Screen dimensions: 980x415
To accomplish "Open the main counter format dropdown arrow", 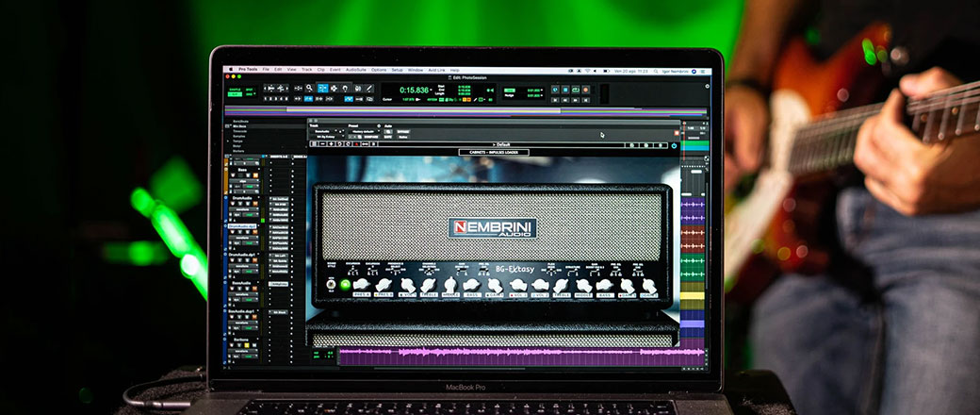I will click(x=432, y=90).
